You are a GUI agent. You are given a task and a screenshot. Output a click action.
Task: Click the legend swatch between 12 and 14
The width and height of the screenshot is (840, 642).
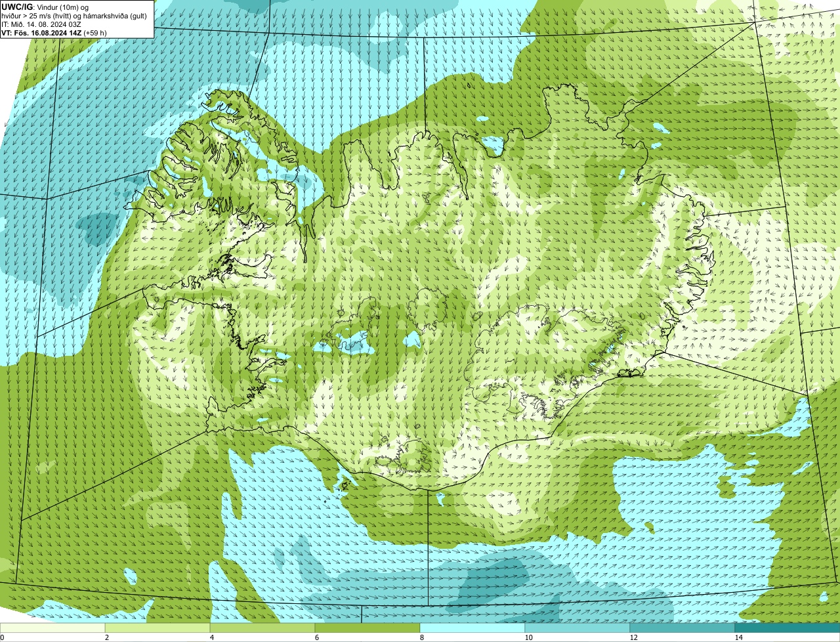pos(682,628)
